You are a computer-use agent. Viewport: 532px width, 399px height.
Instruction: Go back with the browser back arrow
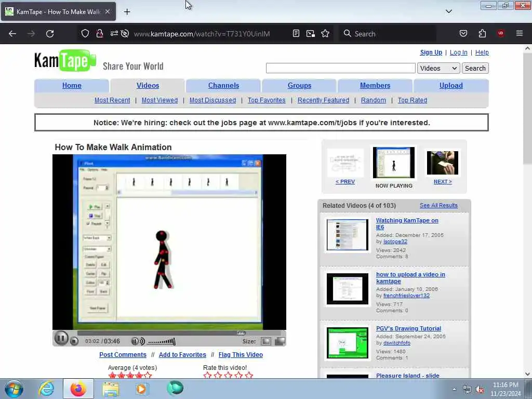(x=12, y=34)
